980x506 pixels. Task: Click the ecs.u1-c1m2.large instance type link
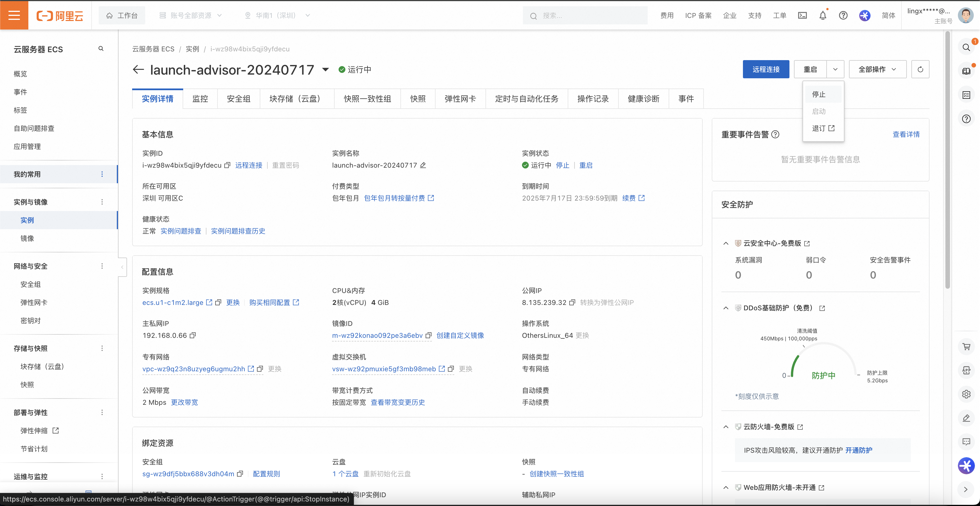coord(173,303)
